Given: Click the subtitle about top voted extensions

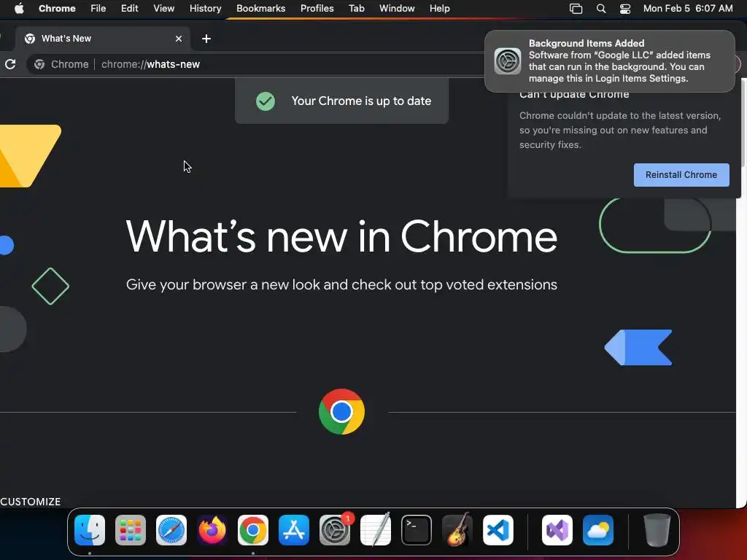Looking at the screenshot, I should (x=341, y=285).
